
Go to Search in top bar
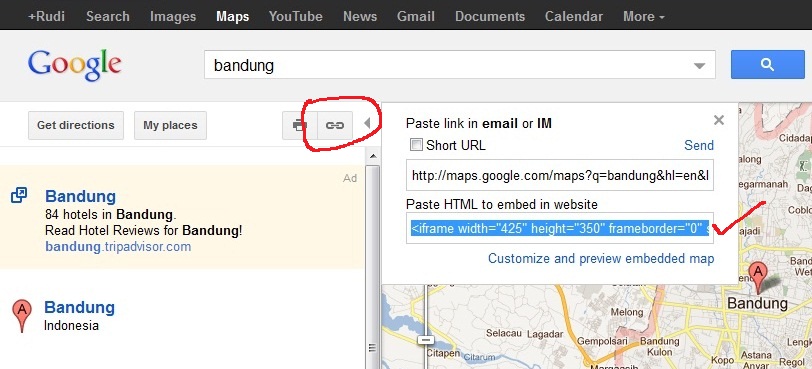[108, 17]
